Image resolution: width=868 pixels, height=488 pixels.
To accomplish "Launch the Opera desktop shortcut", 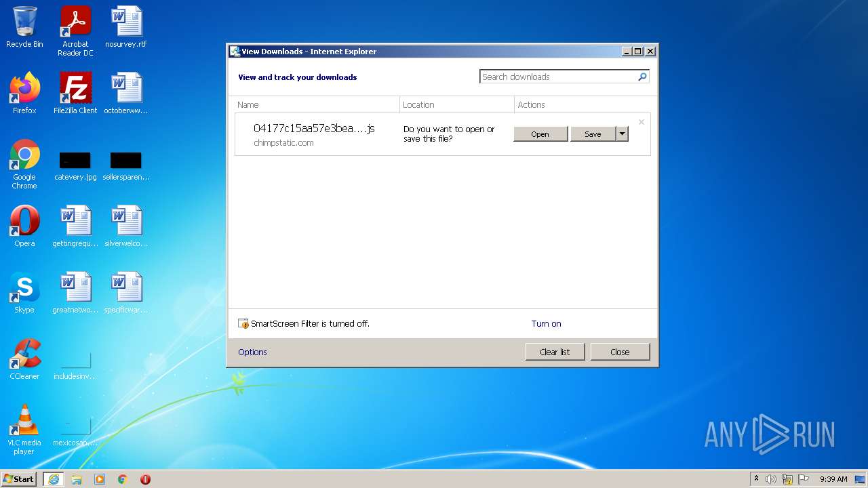I will point(24,226).
